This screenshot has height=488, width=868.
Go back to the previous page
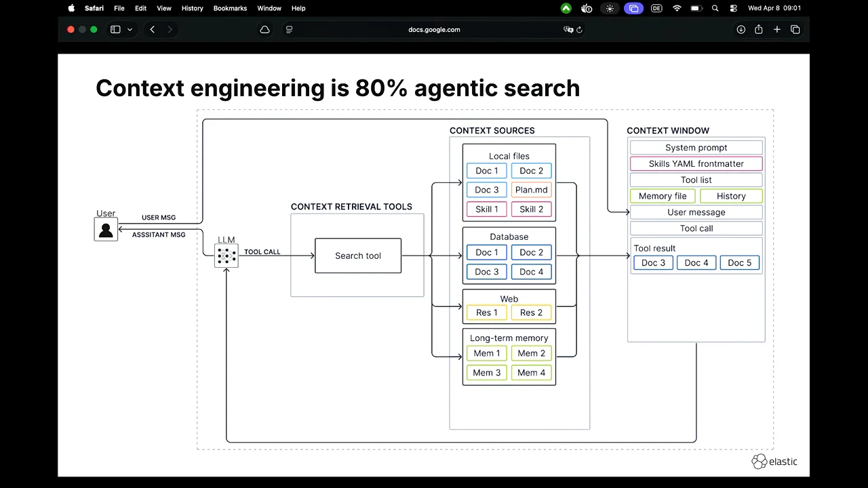click(x=153, y=30)
